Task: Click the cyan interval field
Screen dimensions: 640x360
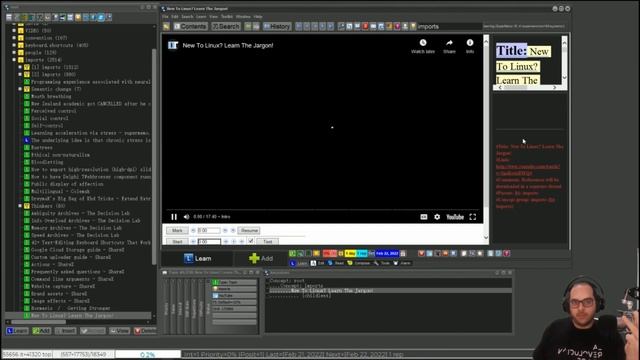Action: (362, 253)
